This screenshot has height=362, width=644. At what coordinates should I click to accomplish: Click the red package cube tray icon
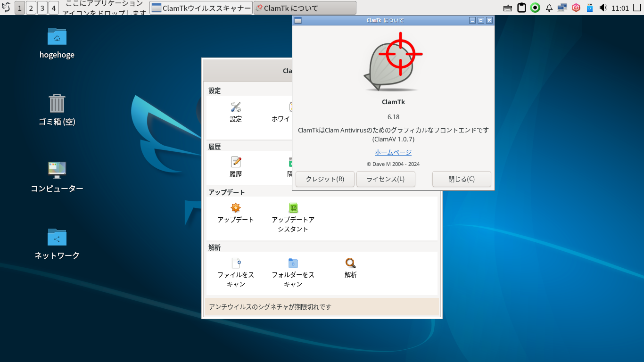(x=576, y=8)
